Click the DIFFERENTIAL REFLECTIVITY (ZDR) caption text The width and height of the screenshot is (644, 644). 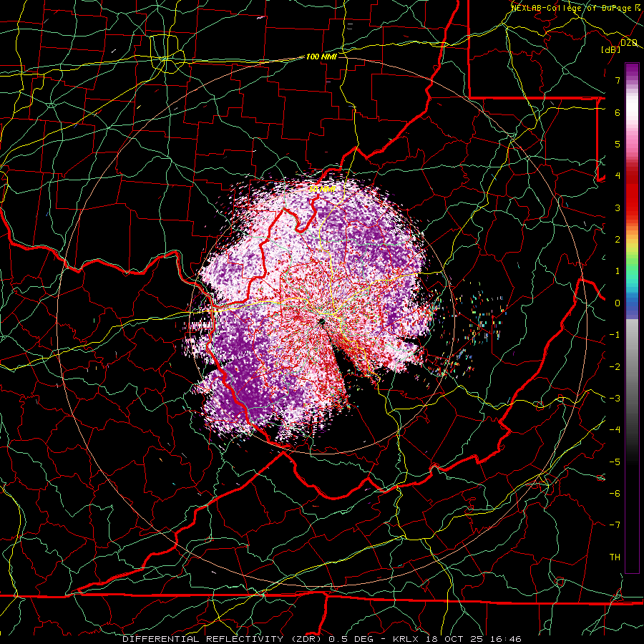[x=223, y=639]
